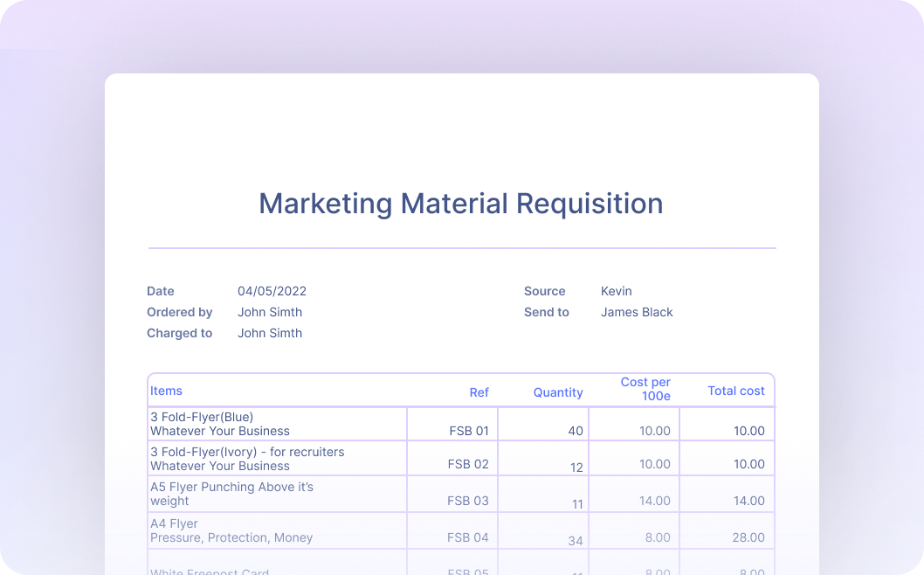924x575 pixels.
Task: Click the Total cost column header
Action: 735,391
